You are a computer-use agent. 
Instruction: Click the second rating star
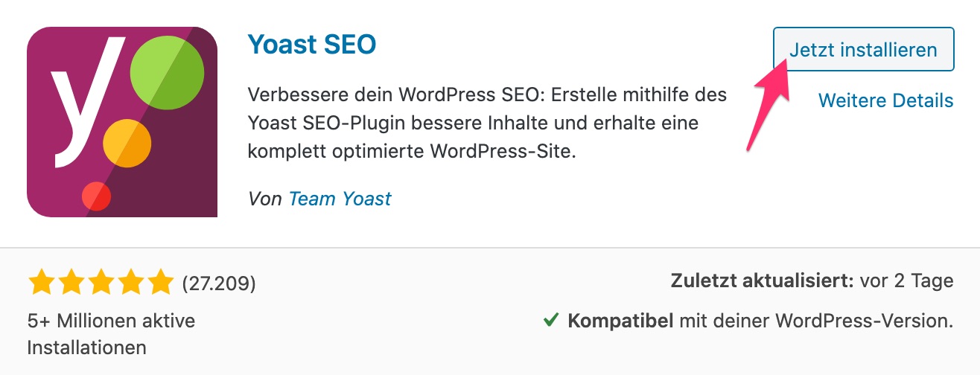point(71,283)
